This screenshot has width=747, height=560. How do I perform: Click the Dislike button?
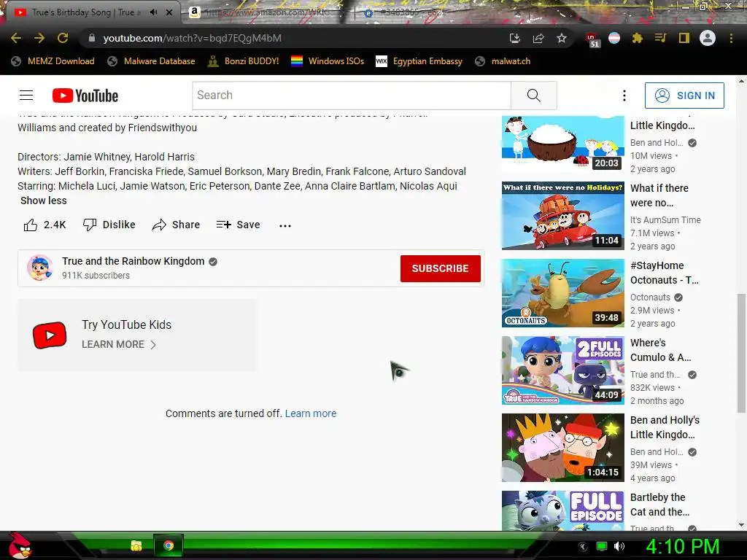(x=109, y=225)
